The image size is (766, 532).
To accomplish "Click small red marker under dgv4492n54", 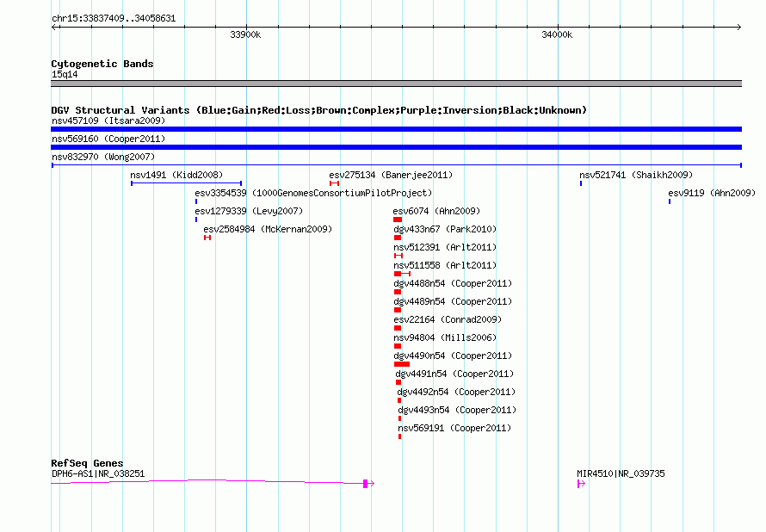I will coord(399,400).
